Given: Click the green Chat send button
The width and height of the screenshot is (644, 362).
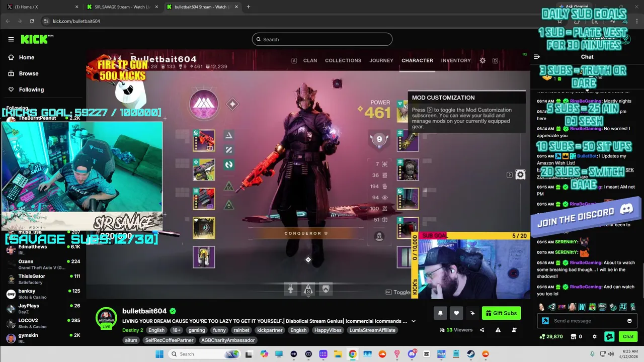Looking at the screenshot, I should coord(628,336).
